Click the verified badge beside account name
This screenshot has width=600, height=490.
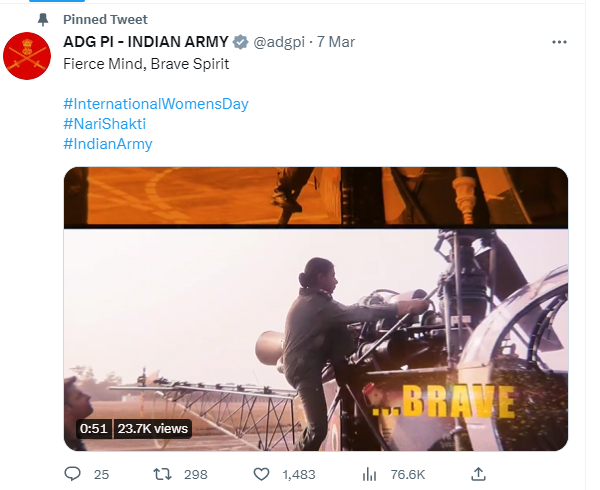tap(240, 42)
